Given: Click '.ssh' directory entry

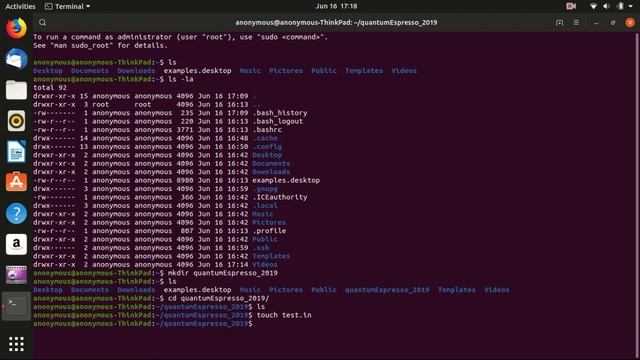Looking at the screenshot, I should coord(261,248).
